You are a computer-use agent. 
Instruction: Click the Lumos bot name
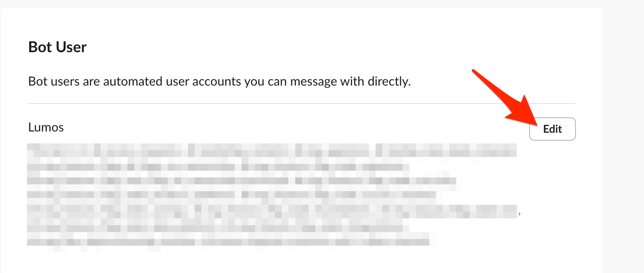tap(46, 127)
